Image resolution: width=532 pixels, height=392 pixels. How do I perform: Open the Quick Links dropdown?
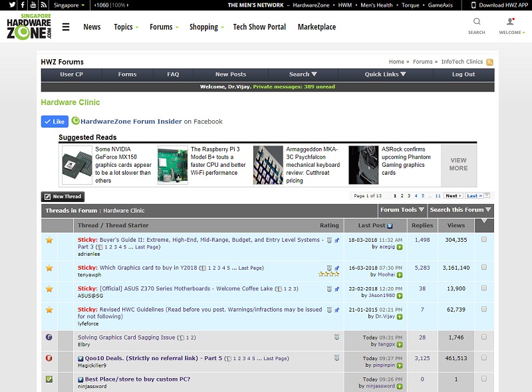point(385,74)
